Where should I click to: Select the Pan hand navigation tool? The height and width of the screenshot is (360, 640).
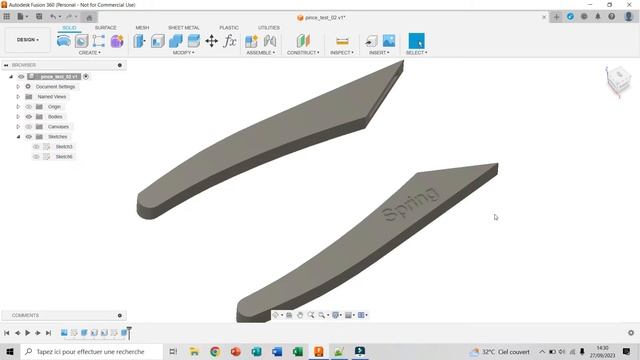pyautogui.click(x=300, y=315)
